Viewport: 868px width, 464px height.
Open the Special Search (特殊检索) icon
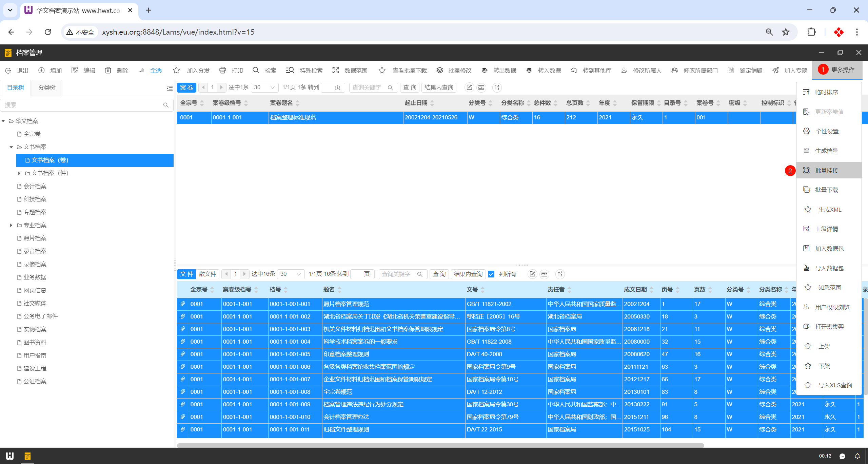pyautogui.click(x=290, y=70)
